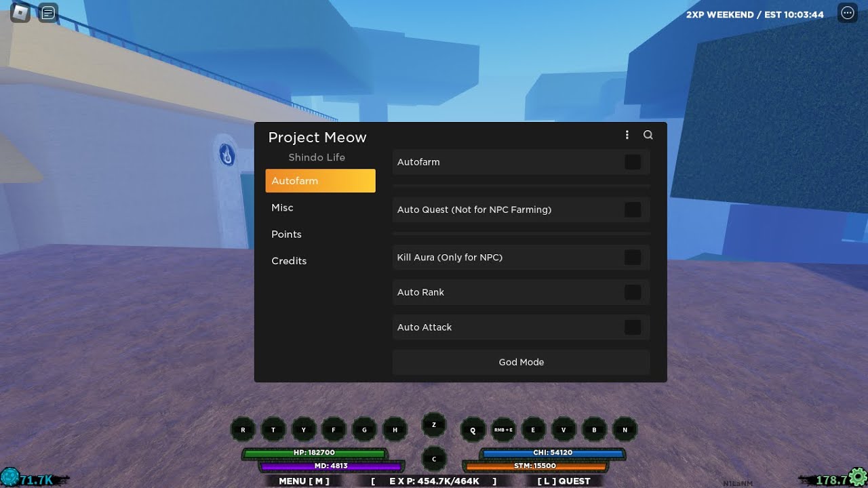Open the three-dot options circle top right
Viewport: 868px width, 488px height.
(x=848, y=13)
